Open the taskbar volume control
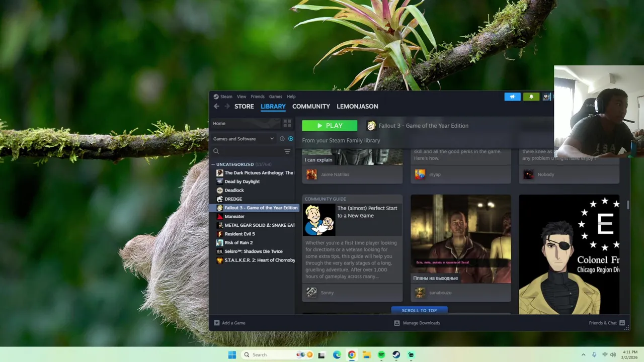This screenshot has width=644, height=362. tap(613, 355)
